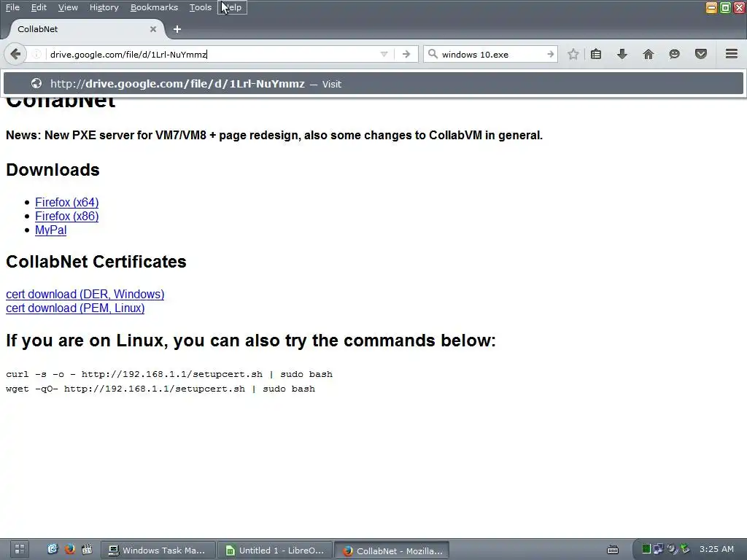Open the Tools menu

[x=200, y=7]
